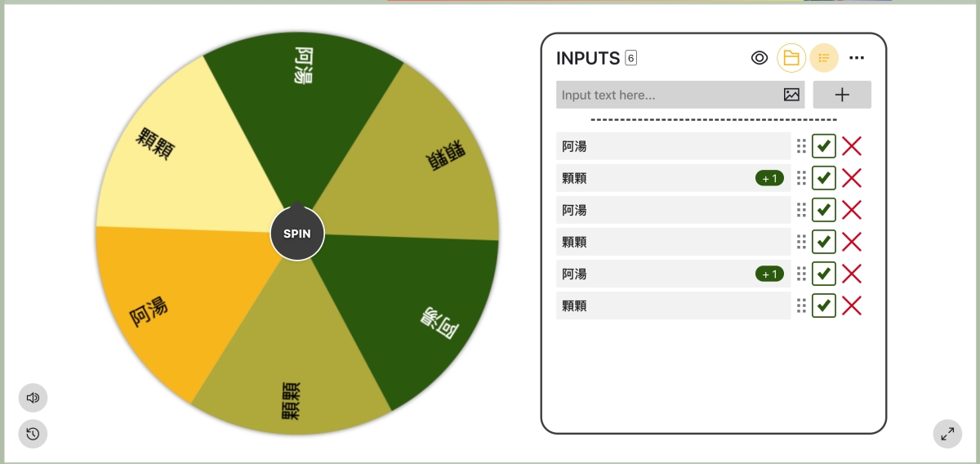
Task: Click the 'Input text here...' field
Action: (x=666, y=95)
